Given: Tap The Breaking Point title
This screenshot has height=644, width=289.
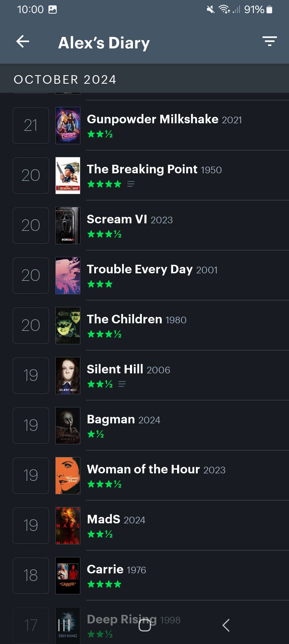Looking at the screenshot, I should (142, 169).
